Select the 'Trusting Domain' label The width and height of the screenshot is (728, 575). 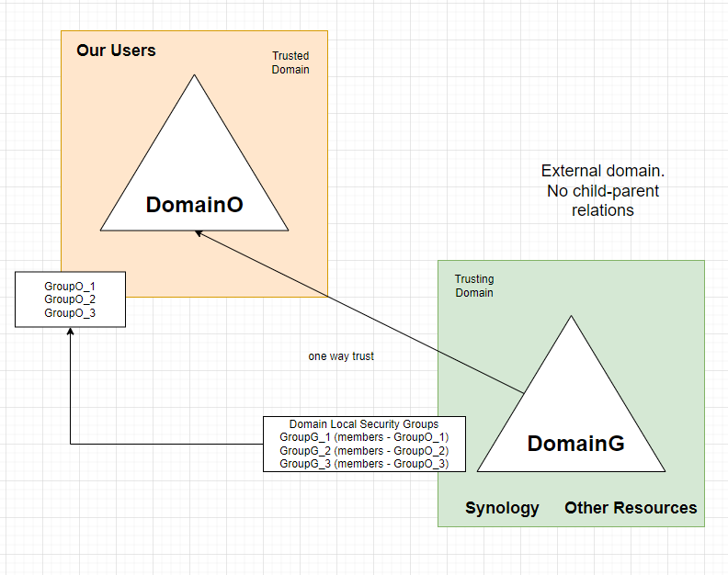[x=474, y=286]
